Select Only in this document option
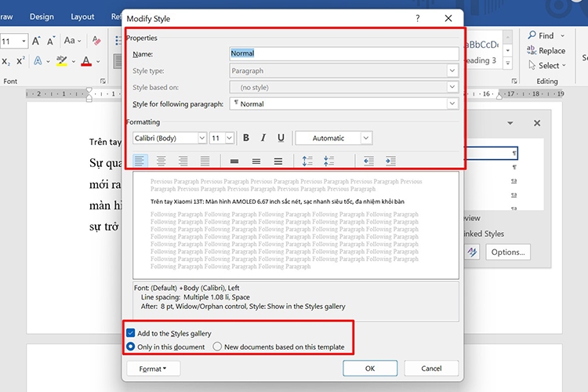The width and height of the screenshot is (588, 392). (x=130, y=347)
